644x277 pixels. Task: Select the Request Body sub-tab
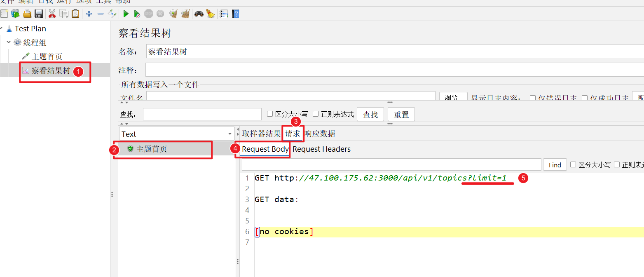[265, 149]
